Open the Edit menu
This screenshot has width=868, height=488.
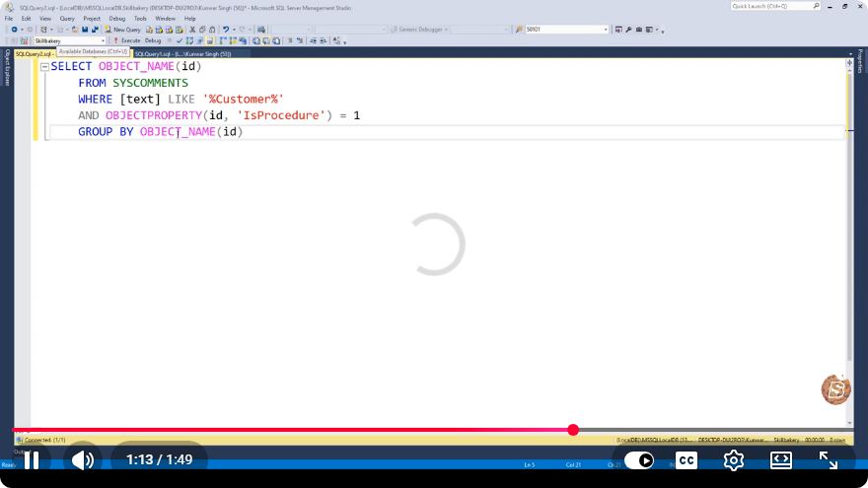pos(26,19)
